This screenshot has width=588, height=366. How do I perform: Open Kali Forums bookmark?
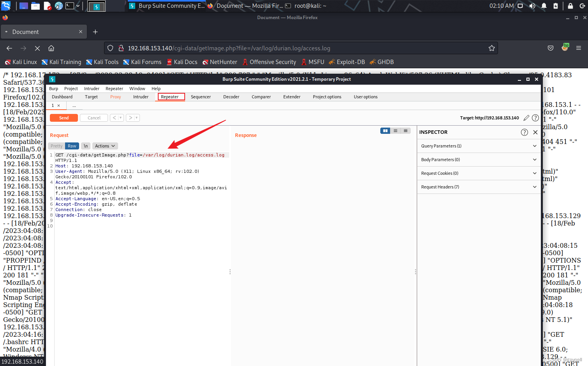(x=142, y=62)
